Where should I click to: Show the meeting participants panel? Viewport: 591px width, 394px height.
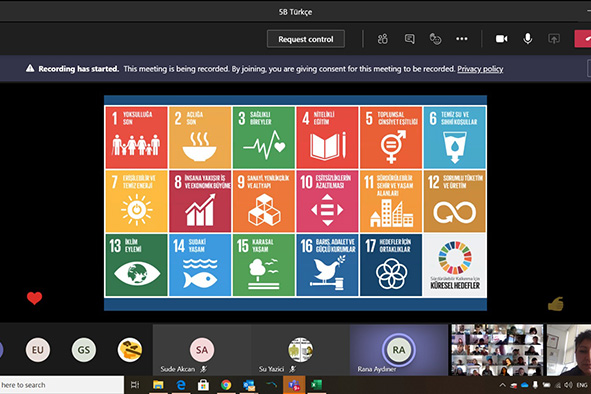pos(383,39)
